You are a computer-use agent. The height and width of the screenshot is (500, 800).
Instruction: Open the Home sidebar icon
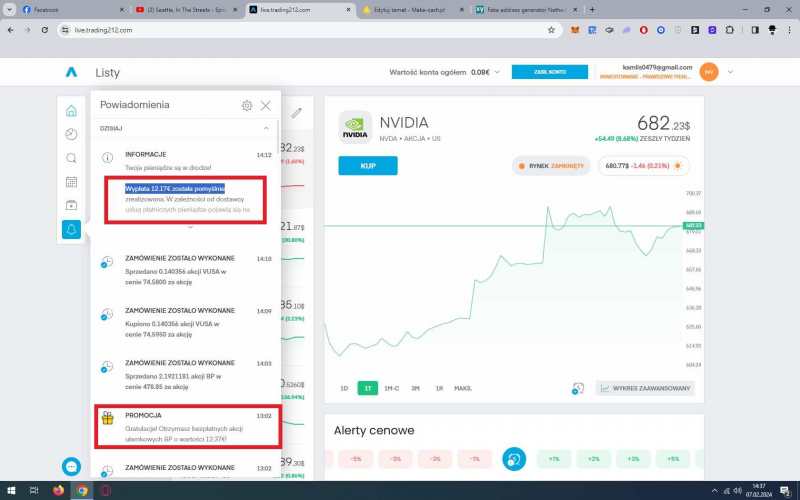point(71,111)
